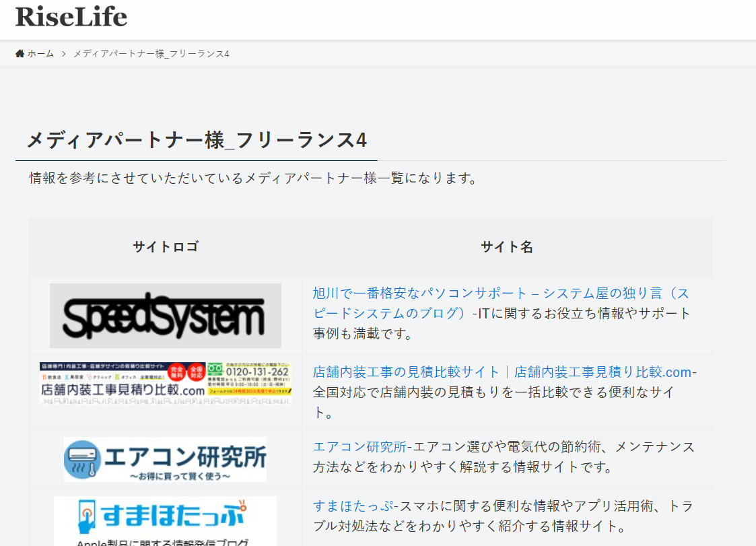
Task: Open the 店舗内装工事見積り比較.com banner image
Action: pyautogui.click(x=166, y=383)
